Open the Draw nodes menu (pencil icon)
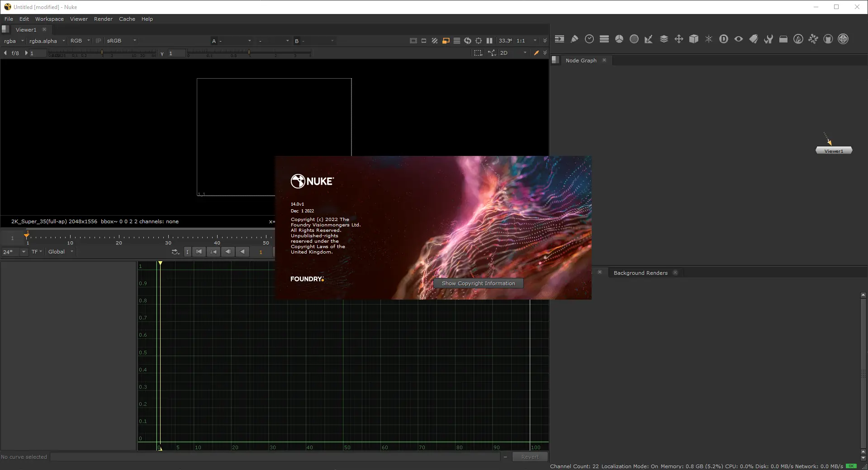Screen dimensions: 868x470 [x=574, y=39]
